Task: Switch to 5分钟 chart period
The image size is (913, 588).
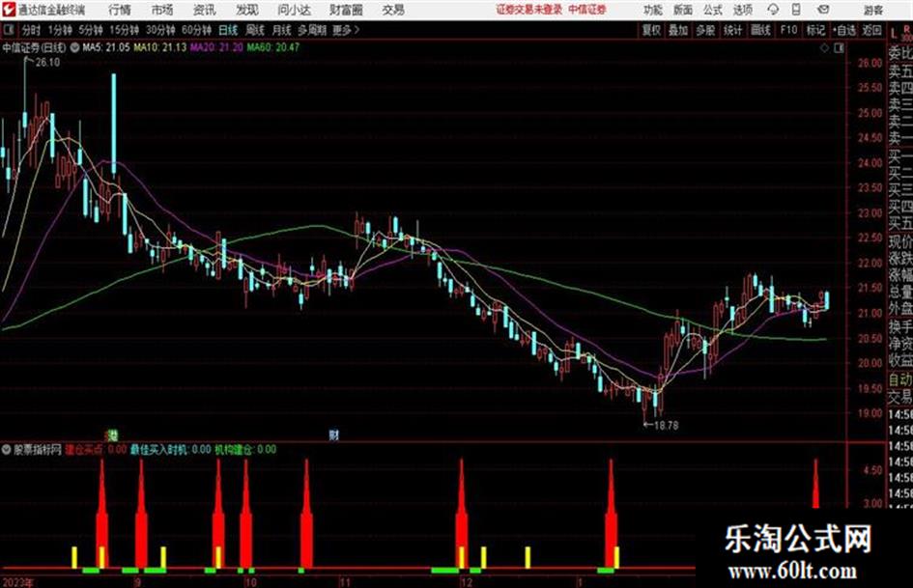Action: point(90,30)
